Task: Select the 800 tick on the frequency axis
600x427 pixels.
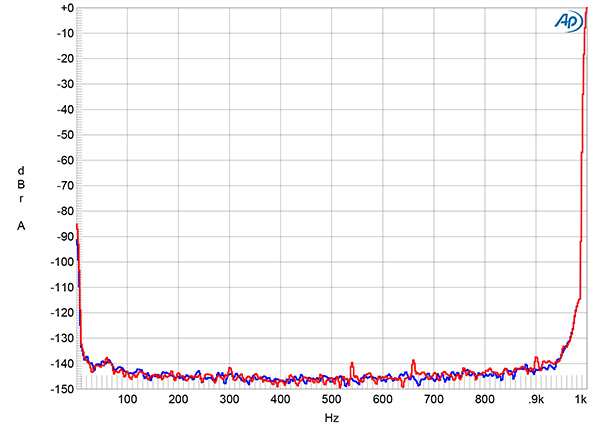Action: coord(485,401)
